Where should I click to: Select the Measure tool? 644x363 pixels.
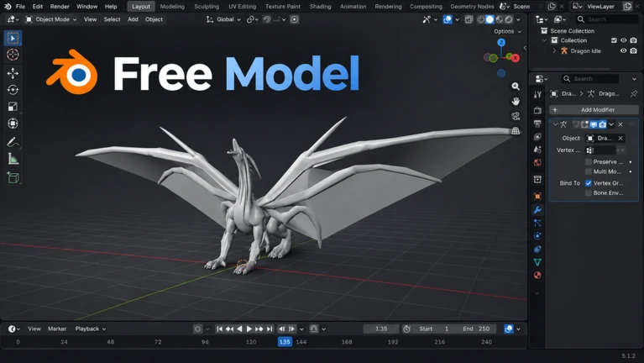[13, 159]
